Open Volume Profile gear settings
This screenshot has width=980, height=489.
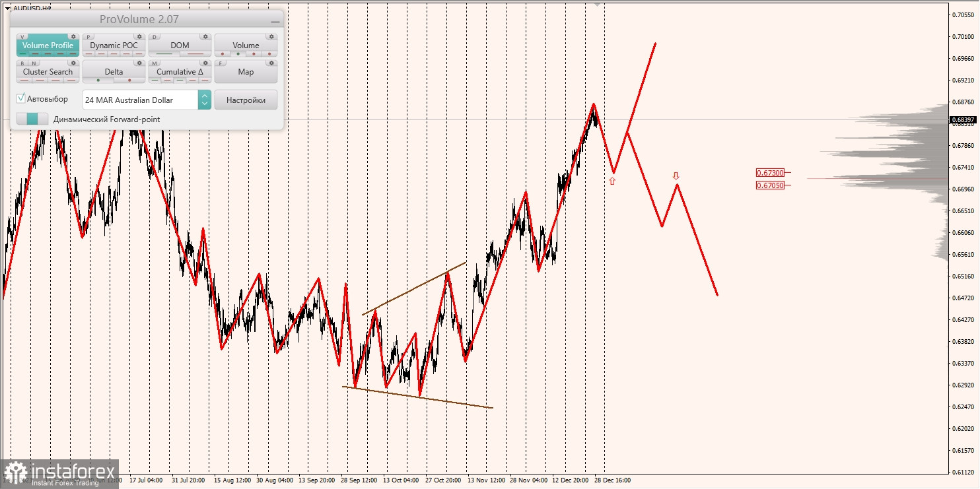point(73,37)
